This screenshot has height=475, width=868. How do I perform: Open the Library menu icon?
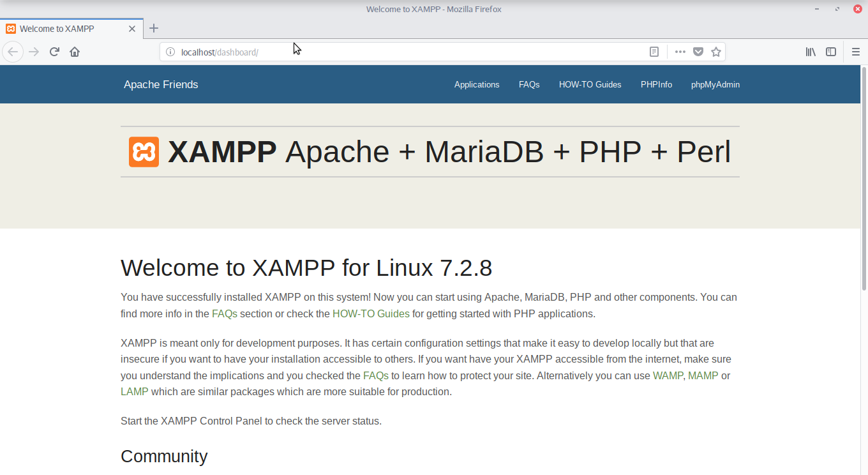click(811, 52)
